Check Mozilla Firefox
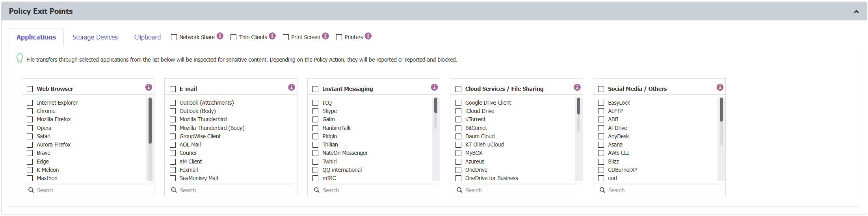 click(30, 119)
